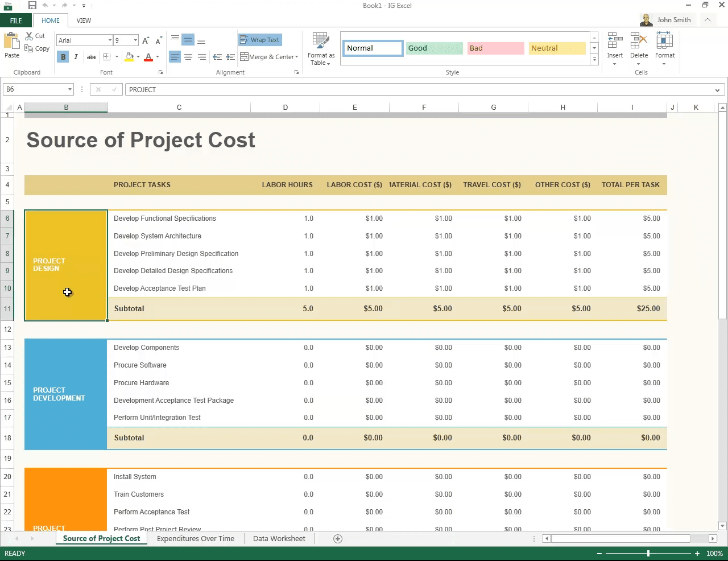Open the Data Worksheet sheet tab
Viewport: 728px width, 561px height.
(x=279, y=539)
